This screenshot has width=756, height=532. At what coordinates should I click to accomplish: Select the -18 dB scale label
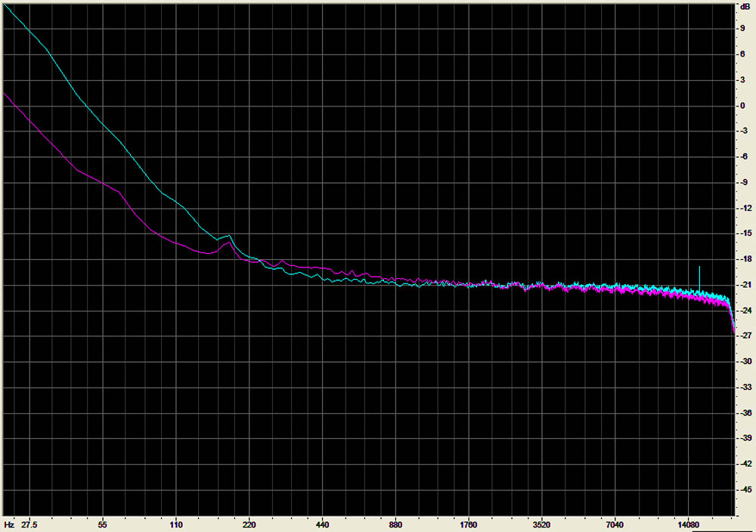(x=745, y=259)
